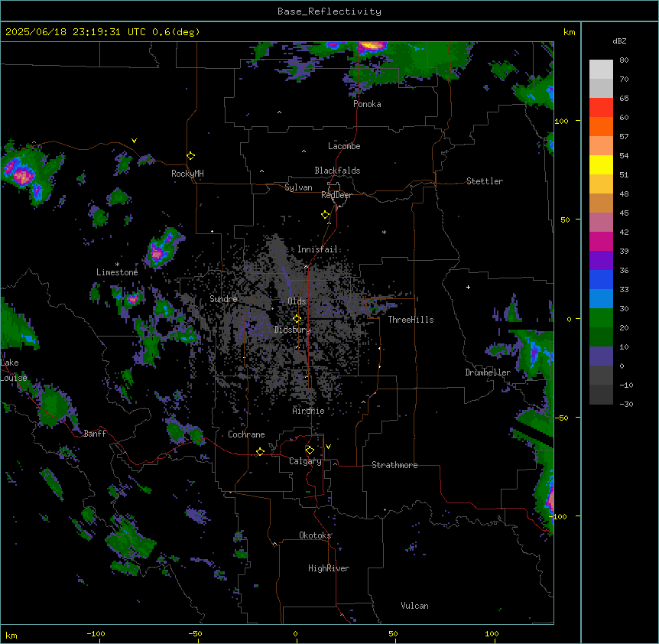
Task: Click the dBZ legend heading
Action: pos(619,41)
